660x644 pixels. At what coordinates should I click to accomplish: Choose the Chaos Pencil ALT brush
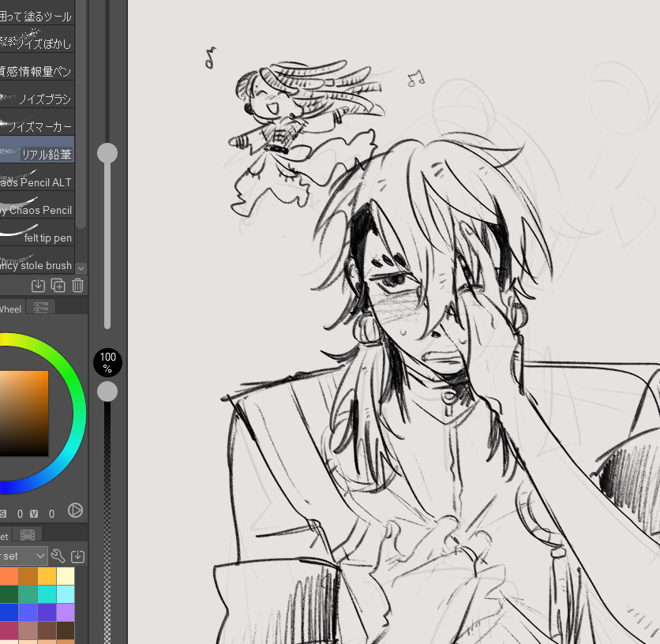pos(37,178)
